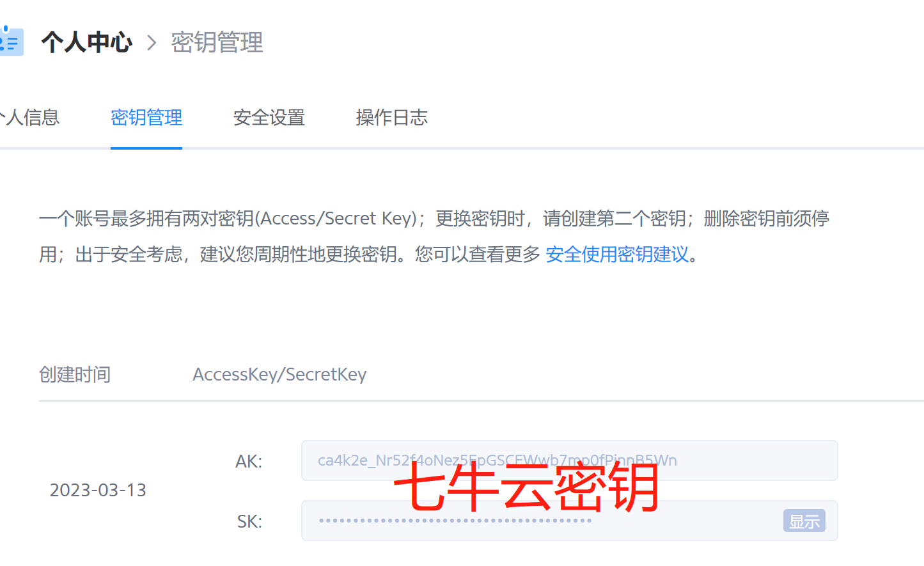Image resolution: width=924 pixels, height=566 pixels.
Task: Switch to the 操作日志 tab
Action: [391, 118]
